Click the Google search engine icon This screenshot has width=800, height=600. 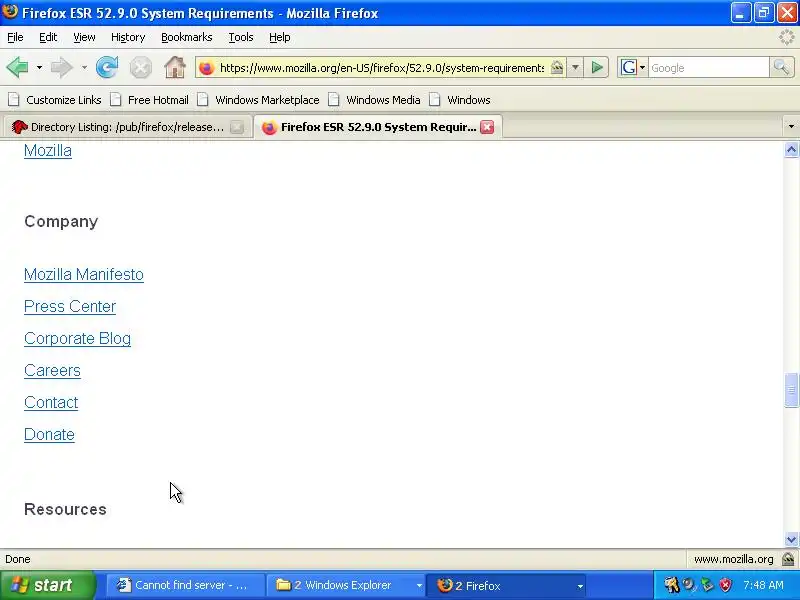(x=629, y=67)
